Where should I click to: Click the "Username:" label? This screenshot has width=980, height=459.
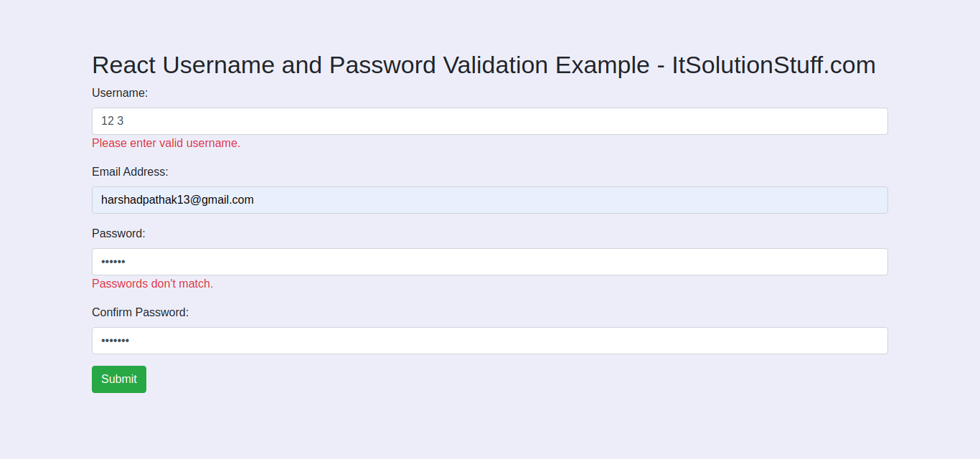click(120, 93)
